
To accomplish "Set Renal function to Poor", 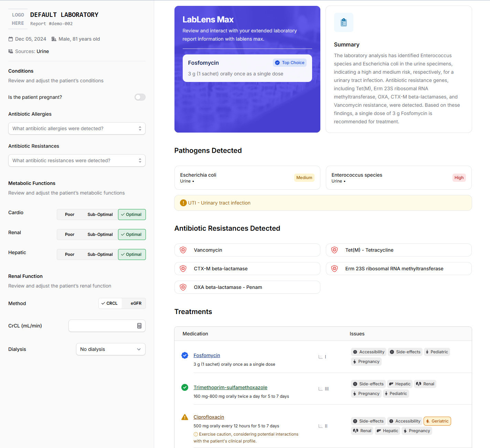I will [70, 235].
